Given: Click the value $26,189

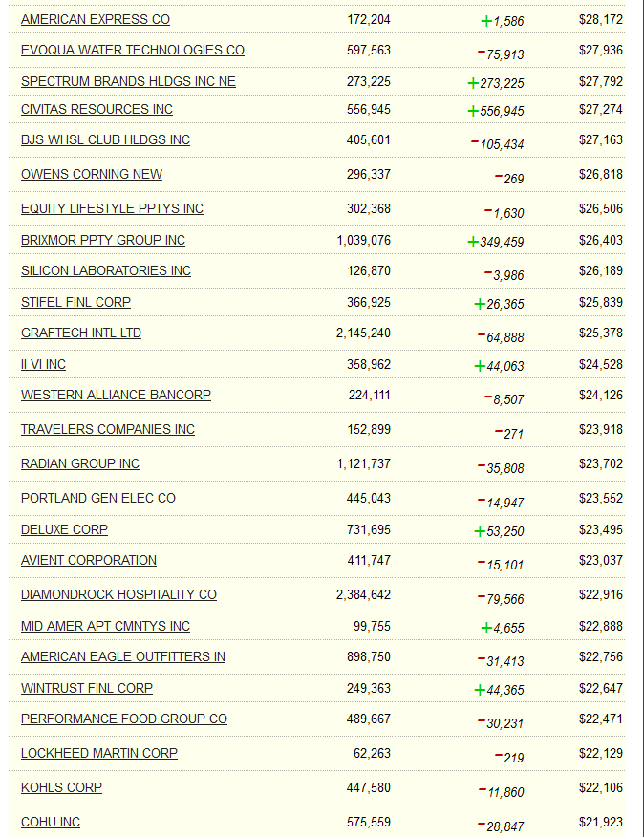Looking at the screenshot, I should 601,271.
